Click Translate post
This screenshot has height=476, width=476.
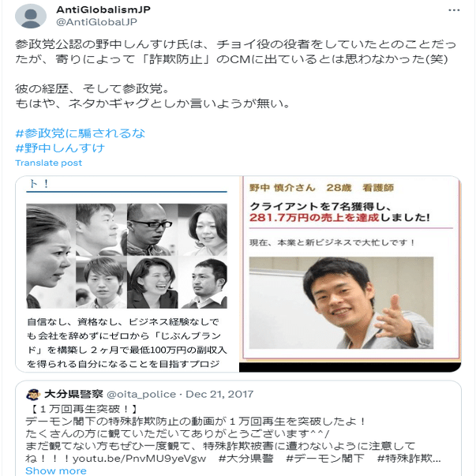pyautogui.click(x=49, y=163)
